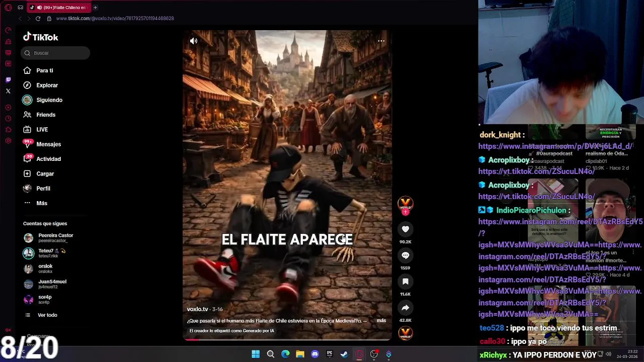This screenshot has width=644, height=362.
Task: Save the video with the bookmark icon
Action: click(x=406, y=282)
